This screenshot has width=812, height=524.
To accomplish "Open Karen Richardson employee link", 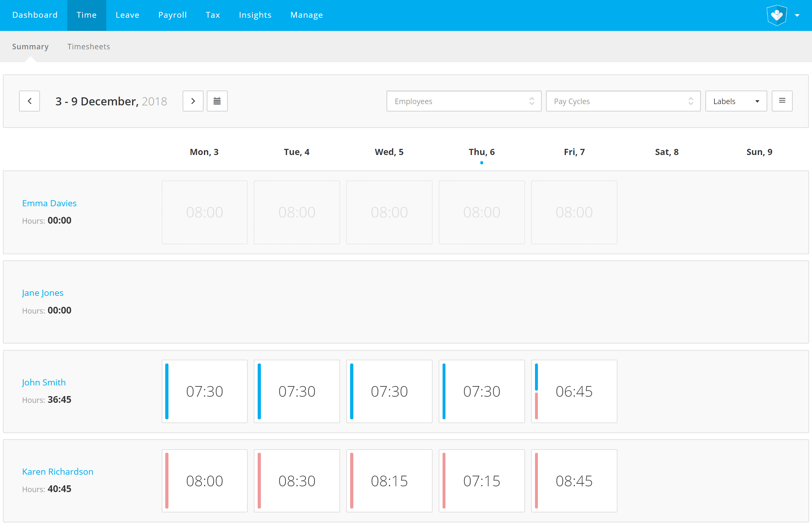I will tap(57, 471).
